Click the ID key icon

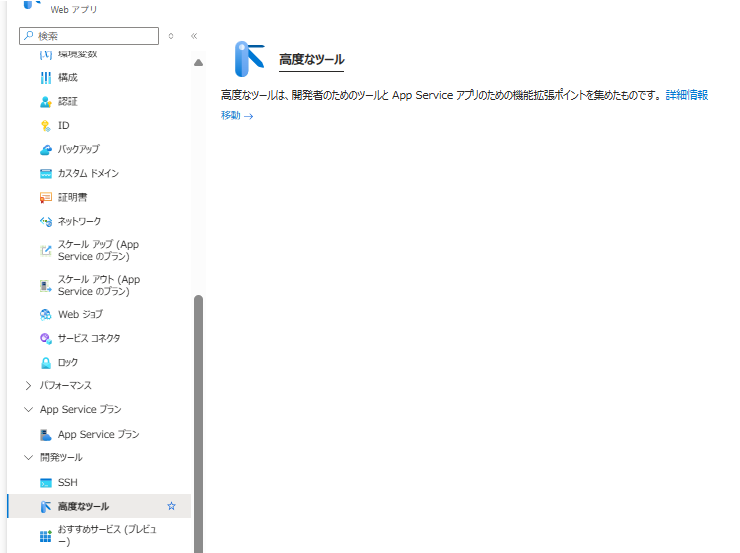(46, 126)
